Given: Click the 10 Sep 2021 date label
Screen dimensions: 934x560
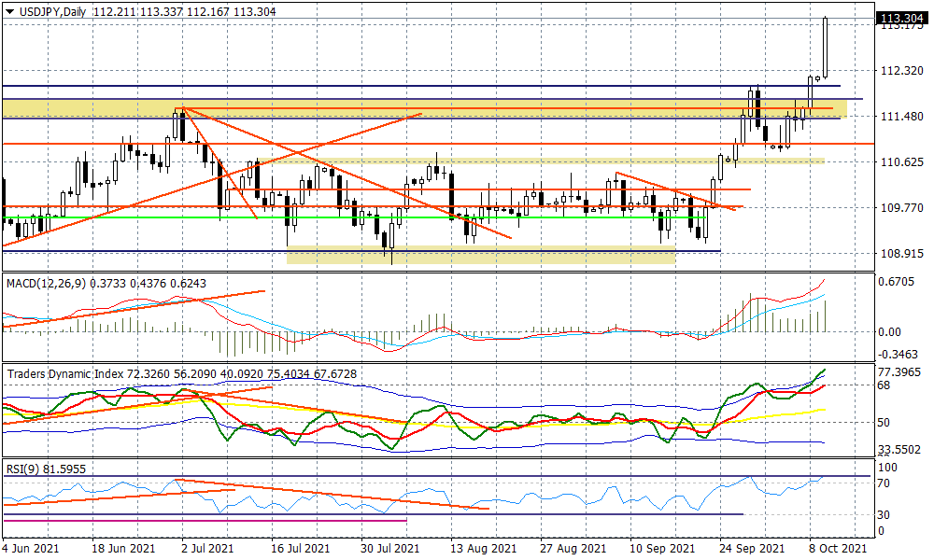Looking at the screenshot, I should pos(662,548).
